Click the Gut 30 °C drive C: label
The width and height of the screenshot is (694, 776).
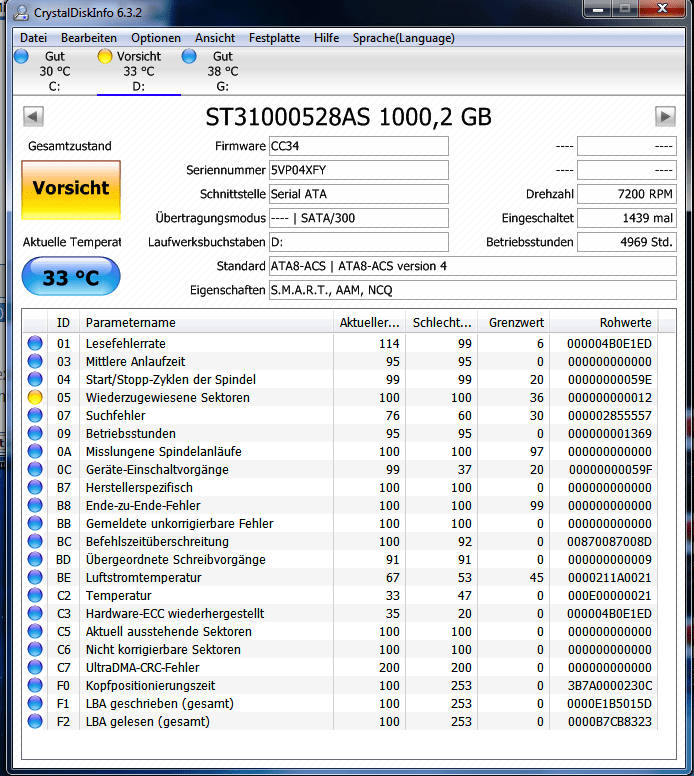click(54, 71)
